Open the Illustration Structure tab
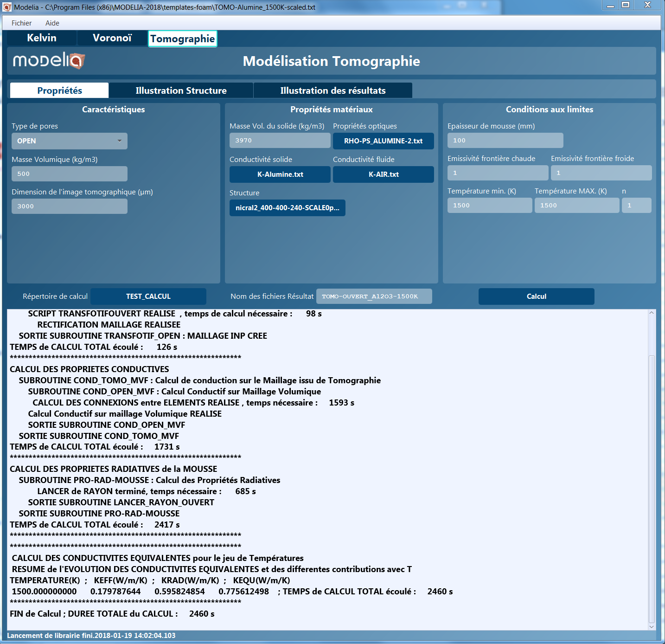 (x=181, y=90)
